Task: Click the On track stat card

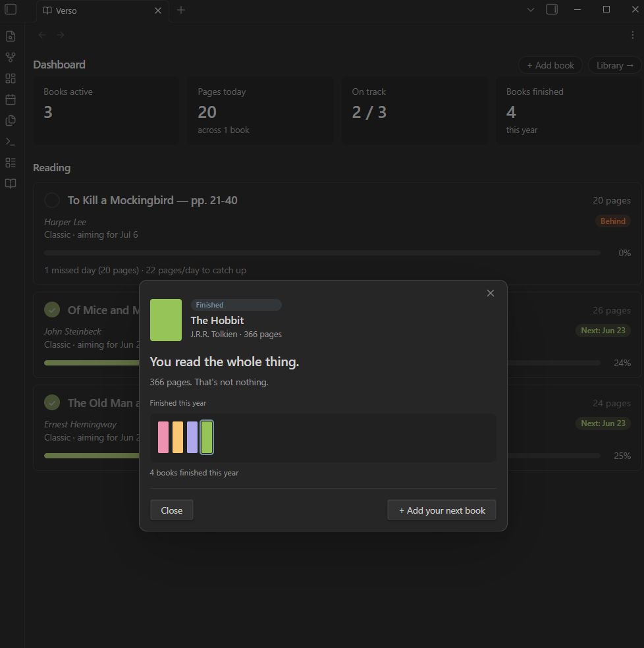Action: pos(415,111)
